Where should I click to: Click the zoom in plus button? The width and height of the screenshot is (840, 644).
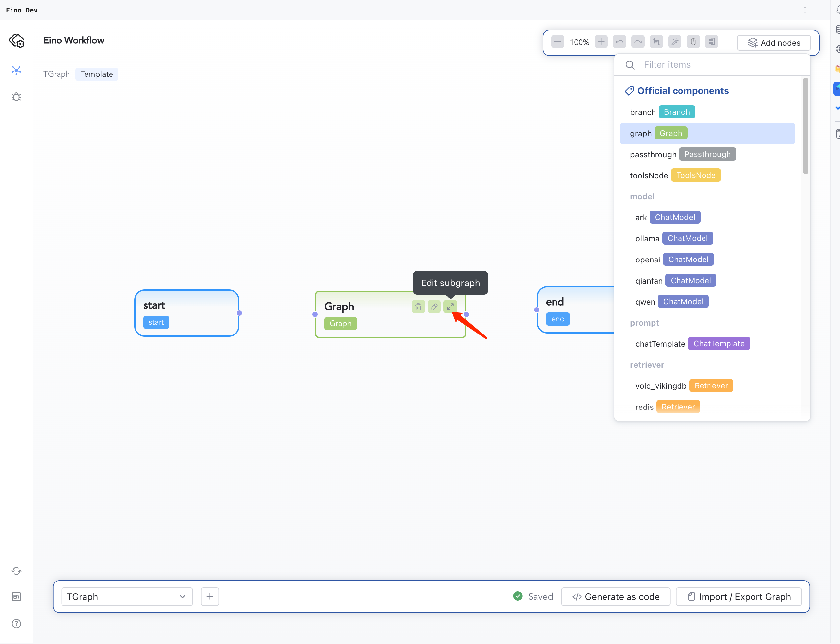point(601,42)
